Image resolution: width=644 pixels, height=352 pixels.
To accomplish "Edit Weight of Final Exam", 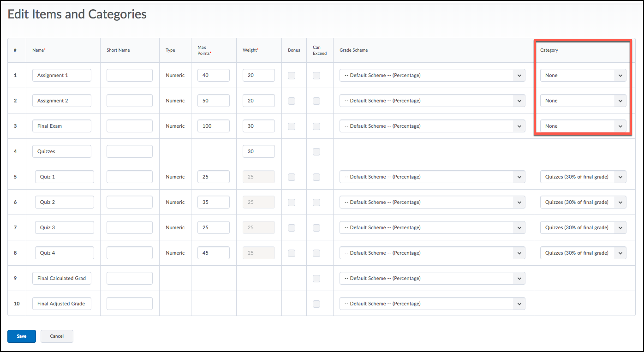I will point(259,126).
